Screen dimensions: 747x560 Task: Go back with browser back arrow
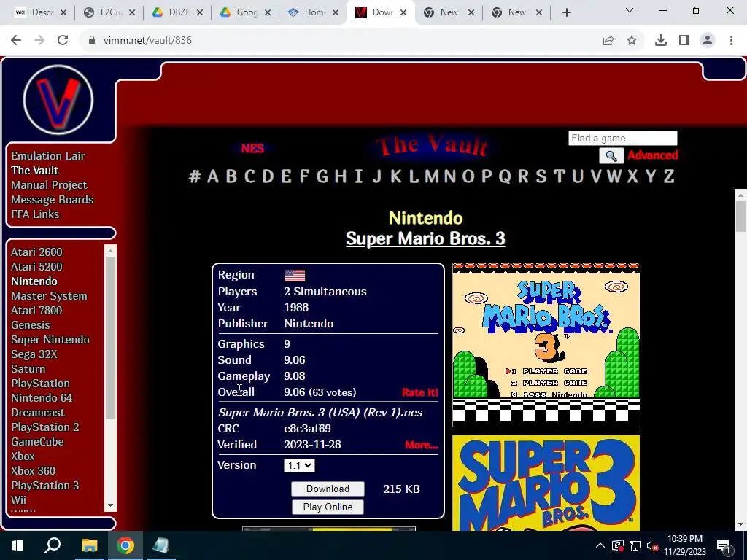[x=16, y=41]
